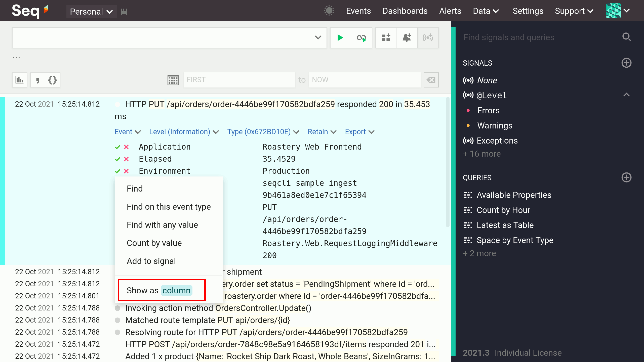Add a new query with plus icon

click(x=626, y=177)
